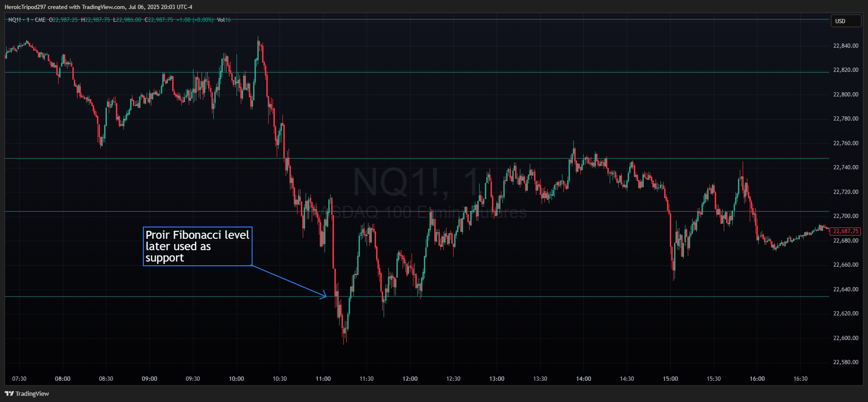Click the 22,820.00 price axis label
The image size is (868, 402).
(x=846, y=70)
